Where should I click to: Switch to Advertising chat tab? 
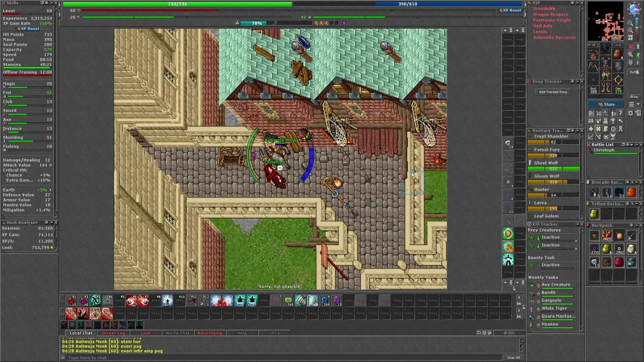pos(209,333)
